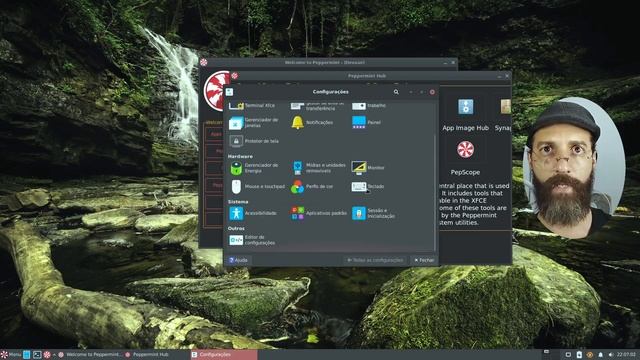640x360 pixels.
Task: Click the Peppermint candy launcher in the taskbar
Action: click(47, 355)
